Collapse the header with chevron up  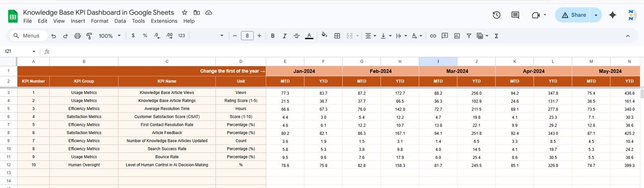pos(627,36)
